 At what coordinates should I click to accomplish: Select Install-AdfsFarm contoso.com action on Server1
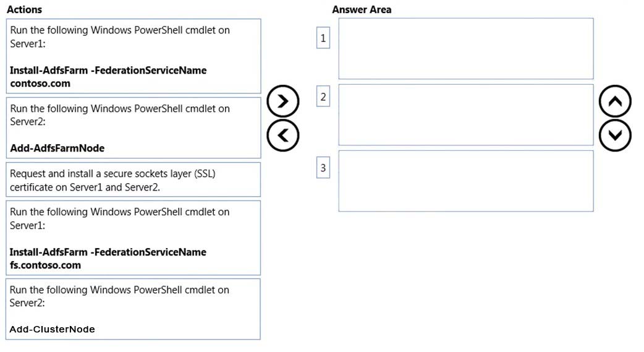tap(133, 56)
